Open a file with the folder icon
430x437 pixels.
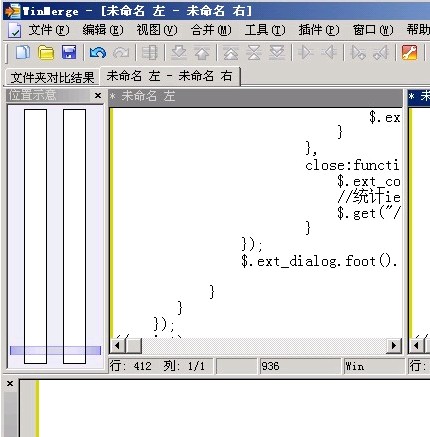point(46,53)
